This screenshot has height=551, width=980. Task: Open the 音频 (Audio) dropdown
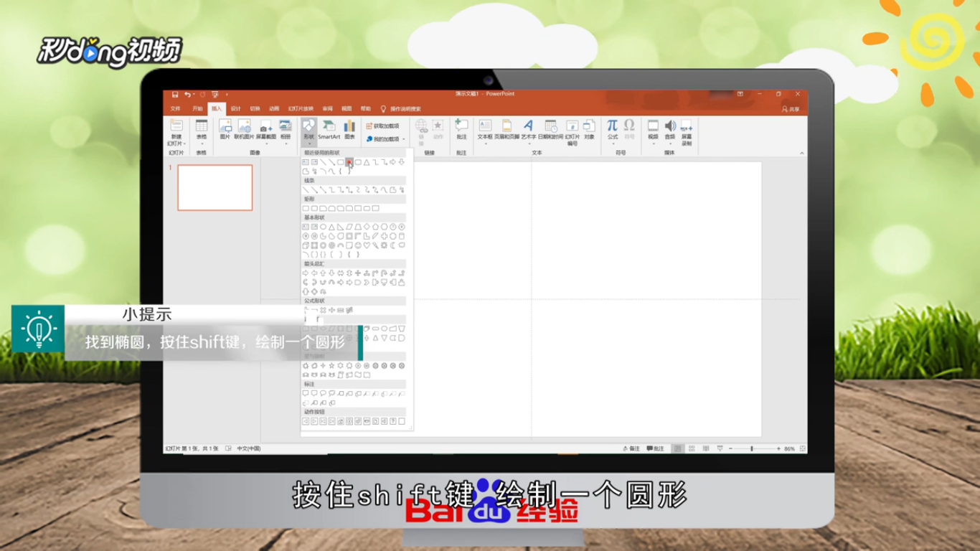coord(670,131)
